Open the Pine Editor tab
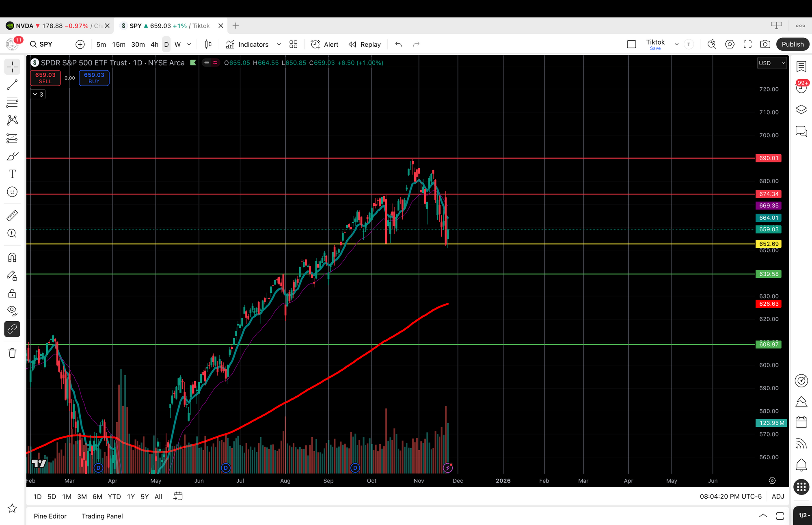The height and width of the screenshot is (525, 812). click(x=50, y=516)
